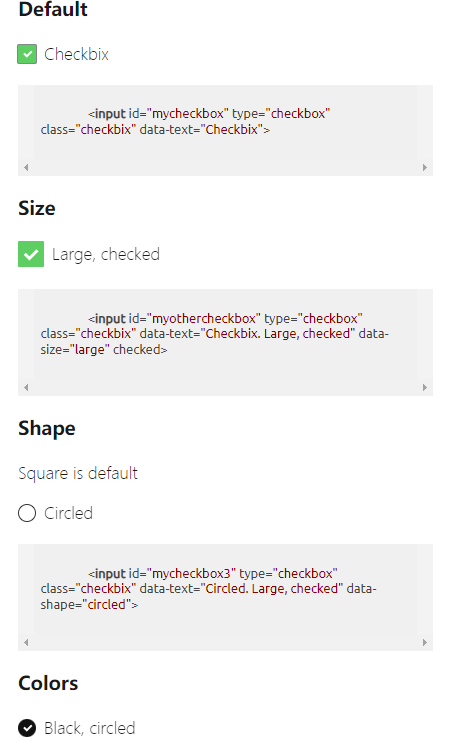This screenshot has width=449, height=755.
Task: Click the 'Shape' section heading
Action: click(47, 429)
